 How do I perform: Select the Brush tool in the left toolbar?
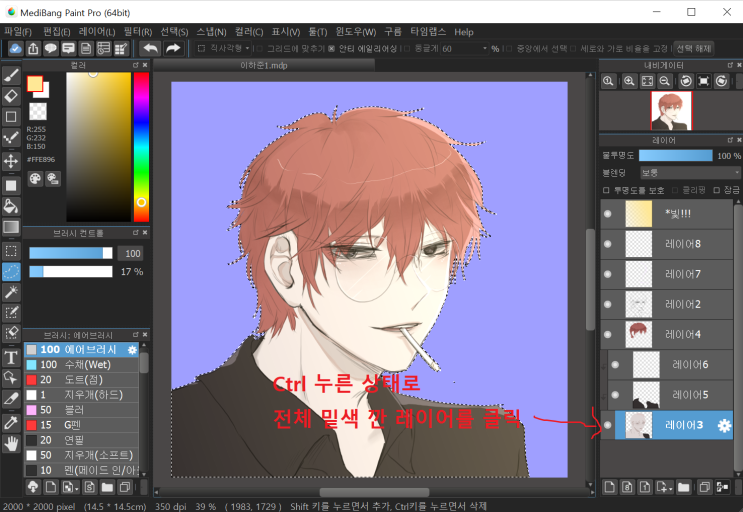coord(11,74)
